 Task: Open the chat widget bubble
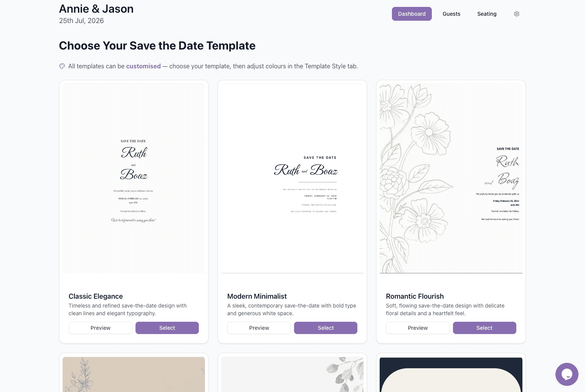tap(567, 374)
